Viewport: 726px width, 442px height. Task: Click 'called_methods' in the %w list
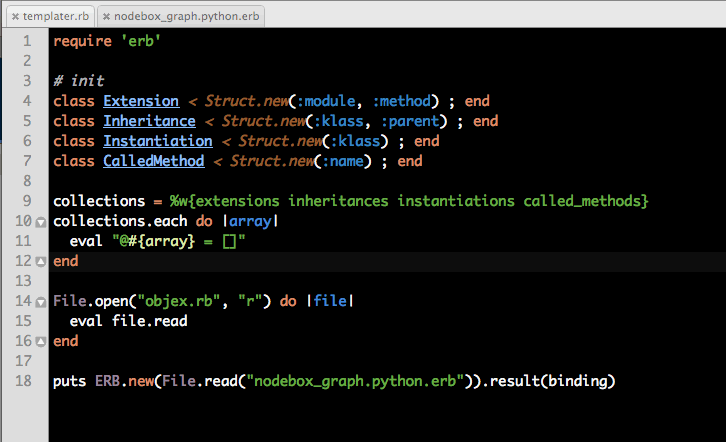pos(582,201)
